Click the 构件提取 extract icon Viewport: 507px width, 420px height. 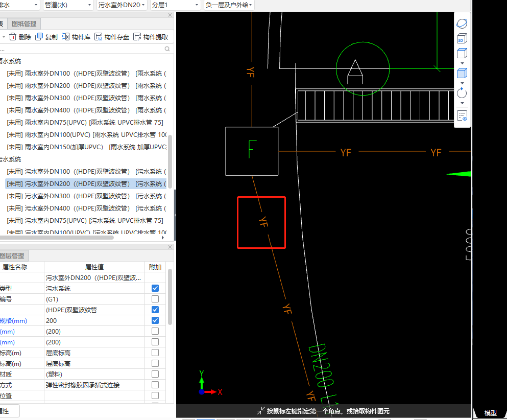pyautogui.click(x=137, y=37)
